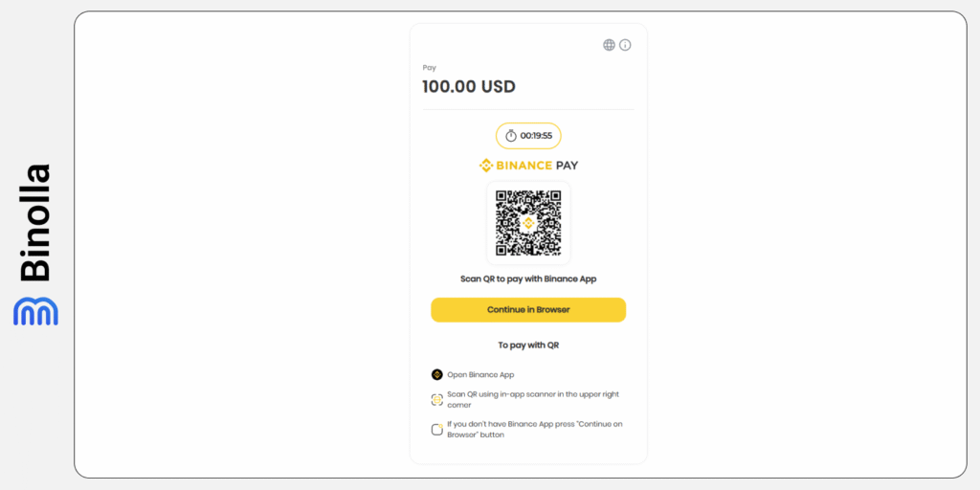The width and height of the screenshot is (980, 490).
Task: Click the To pay with QR heading
Action: [x=528, y=345]
